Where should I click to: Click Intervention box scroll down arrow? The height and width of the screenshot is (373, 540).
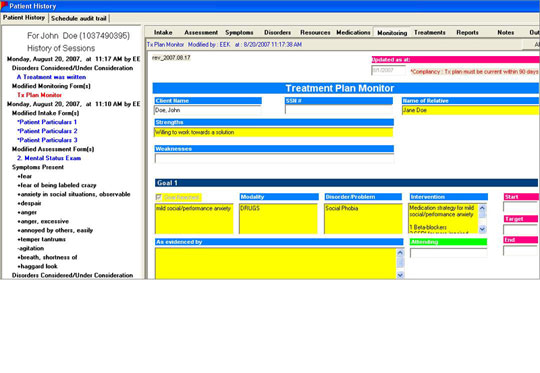point(482,229)
